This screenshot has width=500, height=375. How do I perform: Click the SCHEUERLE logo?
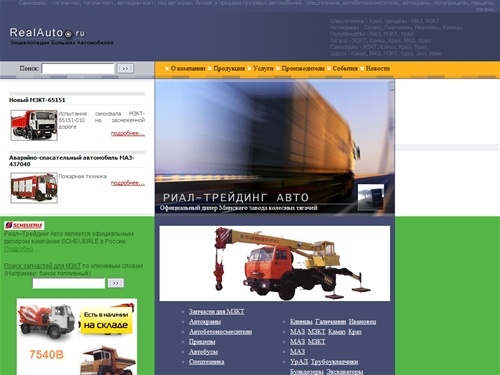point(24,225)
